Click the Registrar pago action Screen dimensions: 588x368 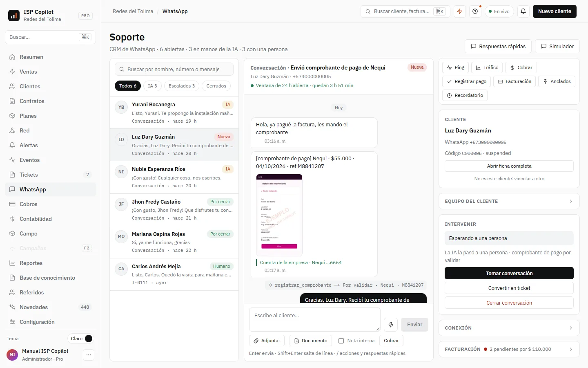467,81
